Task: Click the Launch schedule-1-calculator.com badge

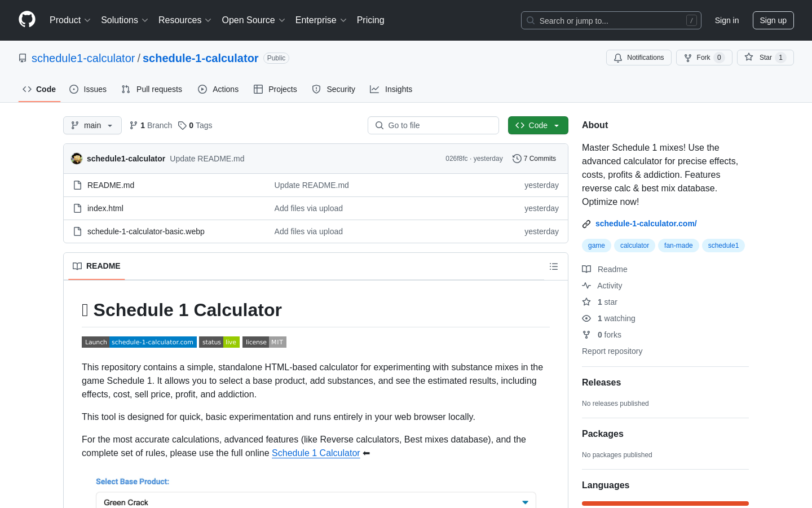Action: point(139,342)
